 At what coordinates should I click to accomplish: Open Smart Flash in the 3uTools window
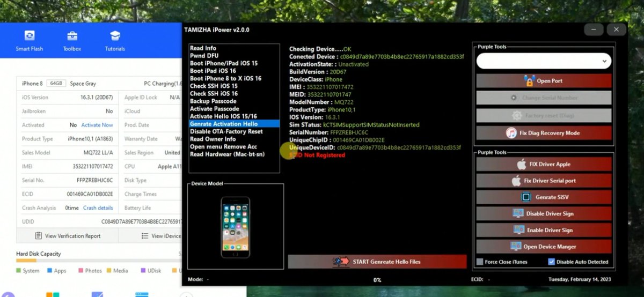30,41
